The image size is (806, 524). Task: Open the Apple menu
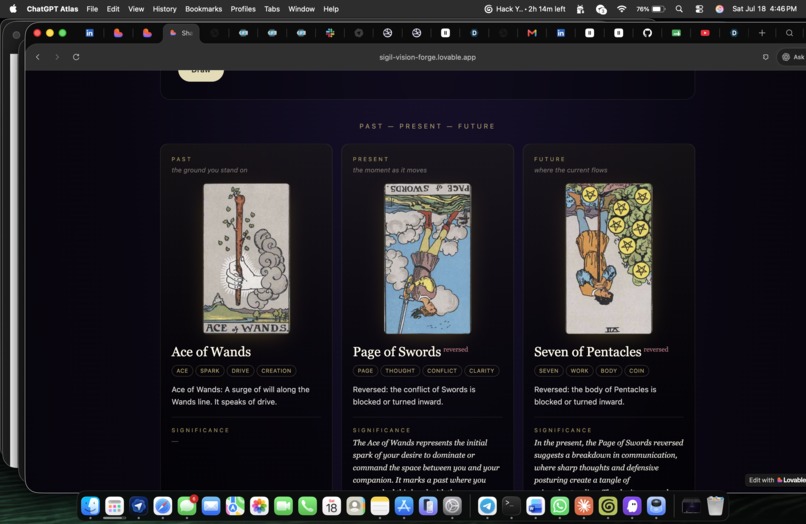coord(13,9)
